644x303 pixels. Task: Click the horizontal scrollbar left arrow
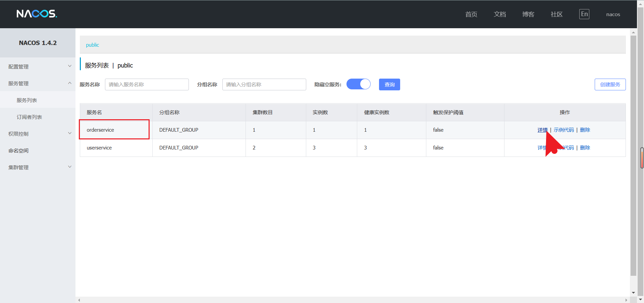pyautogui.click(x=79, y=300)
